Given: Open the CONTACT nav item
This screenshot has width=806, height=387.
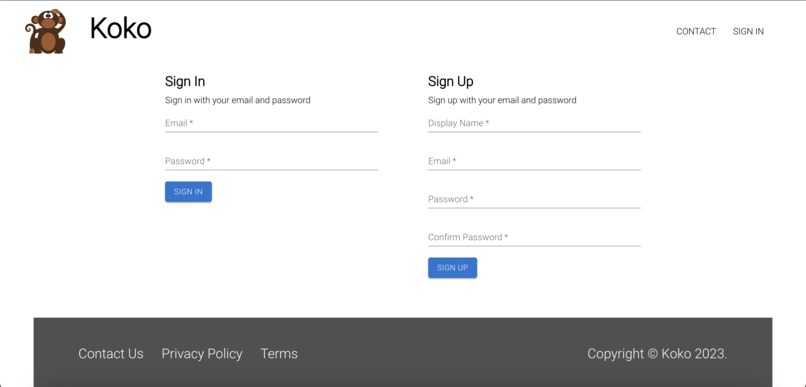Looking at the screenshot, I should pyautogui.click(x=695, y=31).
